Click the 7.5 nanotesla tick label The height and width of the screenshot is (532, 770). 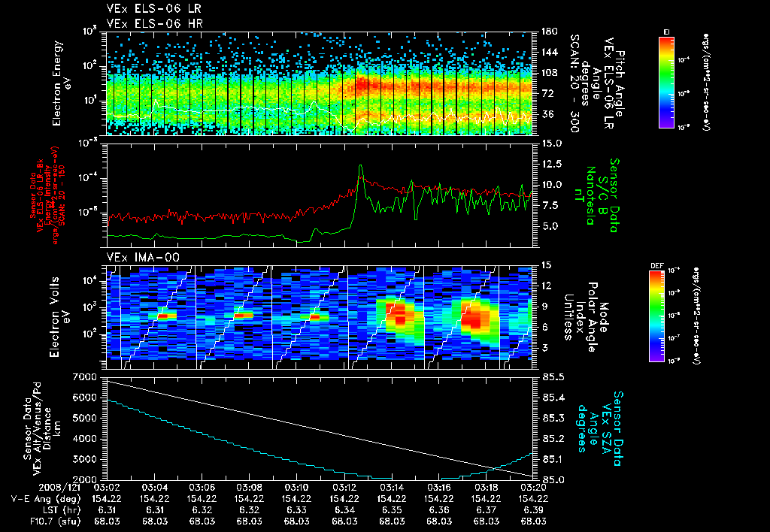coord(549,206)
